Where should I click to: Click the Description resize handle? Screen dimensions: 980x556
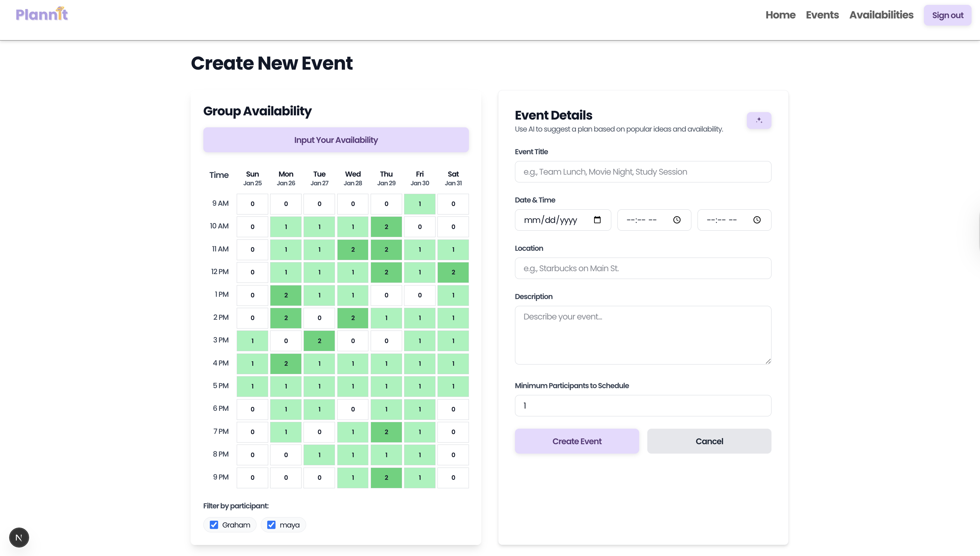[768, 361]
